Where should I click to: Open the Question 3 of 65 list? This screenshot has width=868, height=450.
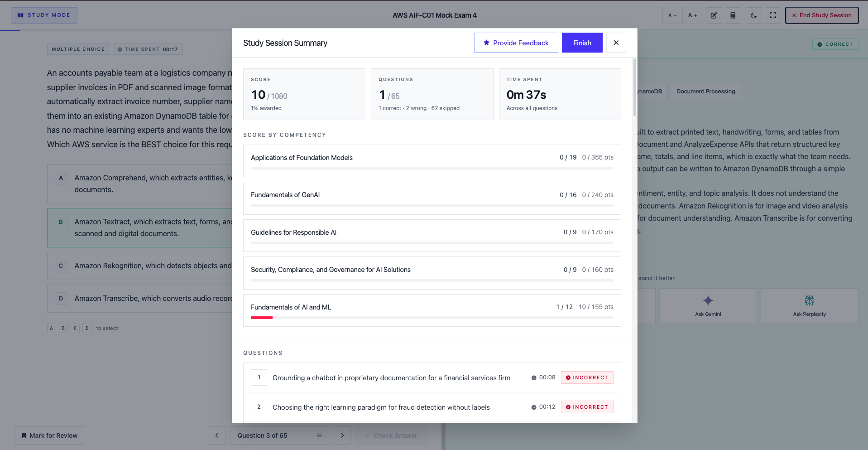click(279, 435)
